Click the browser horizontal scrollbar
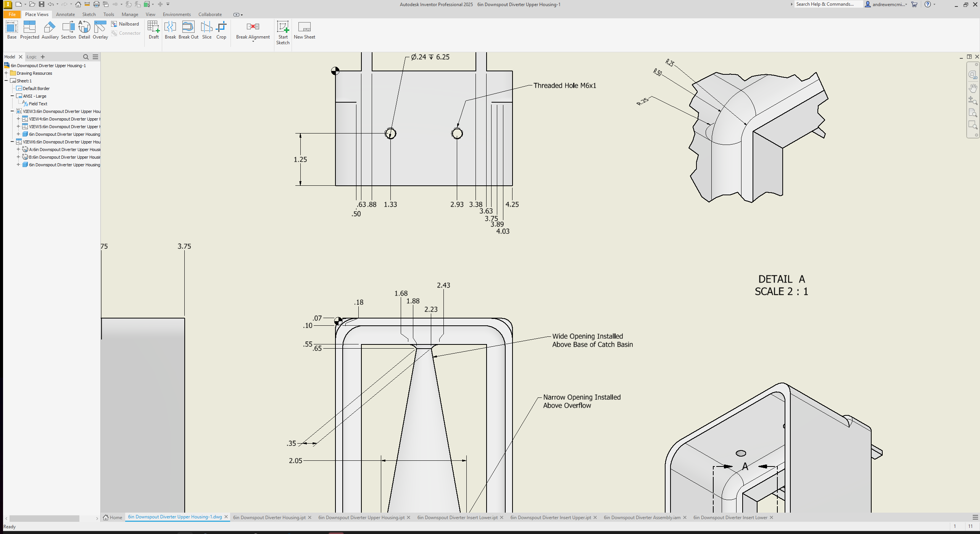The height and width of the screenshot is (534, 980). tap(44, 518)
